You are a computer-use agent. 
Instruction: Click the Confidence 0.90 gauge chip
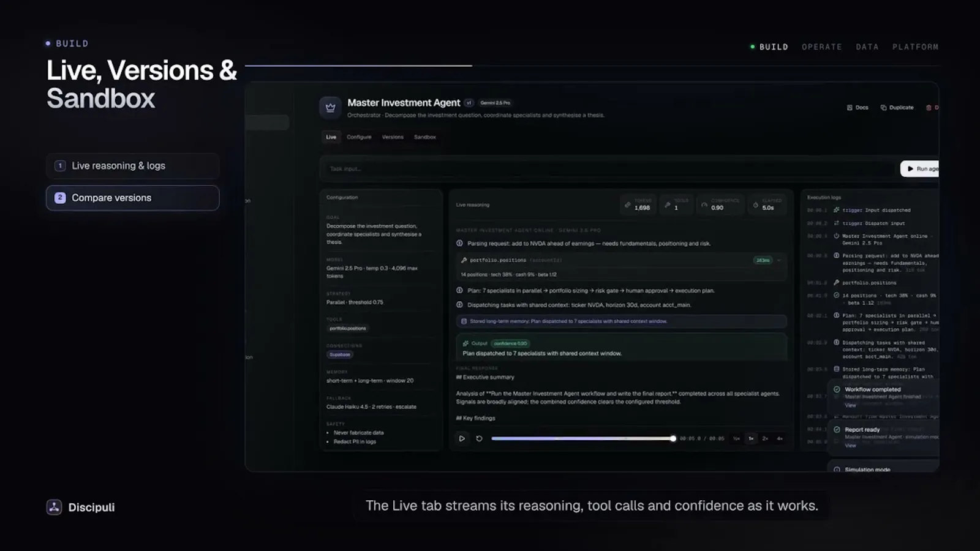coord(720,204)
